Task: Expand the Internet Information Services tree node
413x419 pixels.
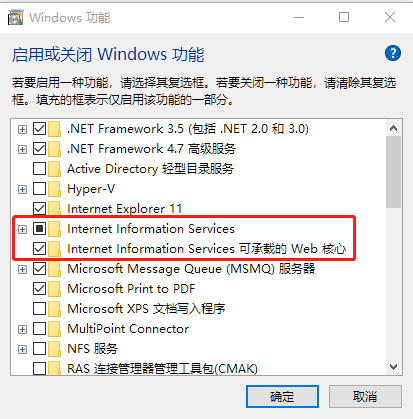Action: (x=22, y=229)
